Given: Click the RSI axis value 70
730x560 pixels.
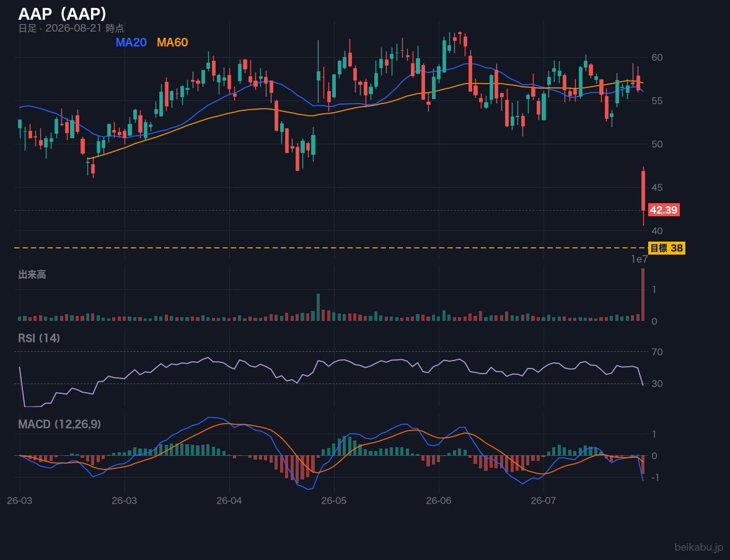Looking at the screenshot, I should click(x=657, y=352).
